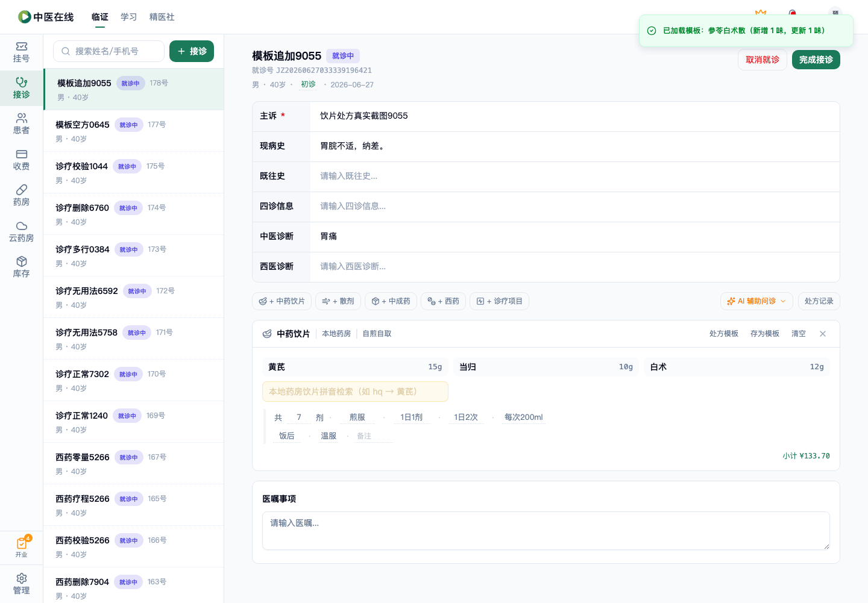Open 处方模板 in the prescription header
This screenshot has width=868, height=603.
click(724, 334)
